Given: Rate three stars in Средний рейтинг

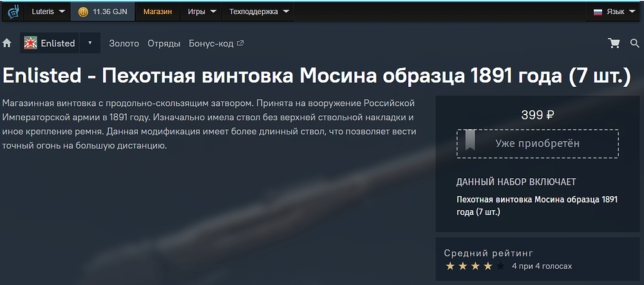Looking at the screenshot, I should (x=475, y=266).
